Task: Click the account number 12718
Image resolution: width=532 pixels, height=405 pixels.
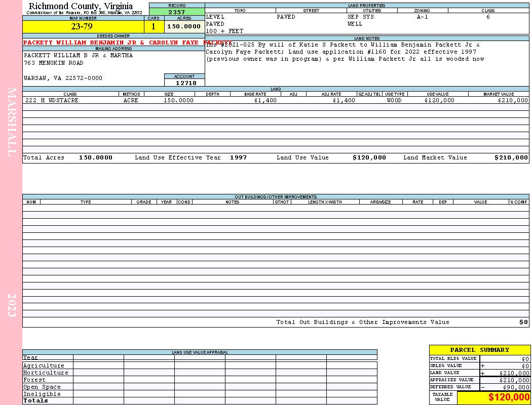Action: [x=186, y=83]
